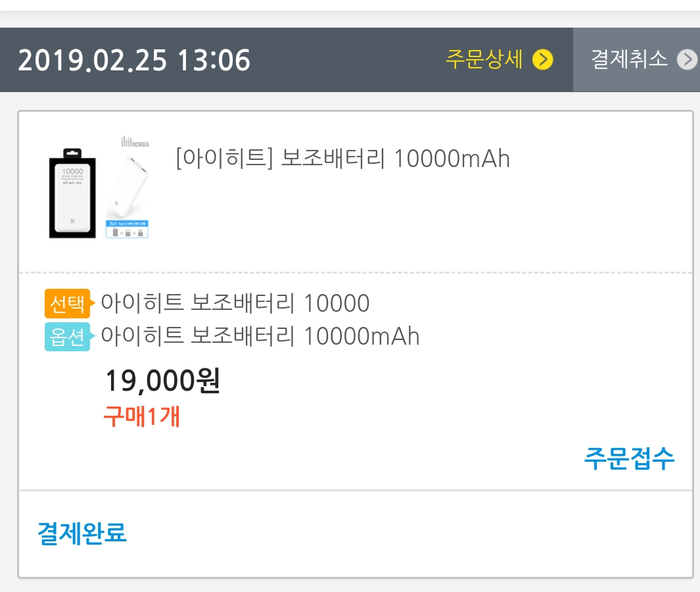700x592 pixels.
Task: Click the red 구매1개 quantity text
Action: [x=141, y=416]
